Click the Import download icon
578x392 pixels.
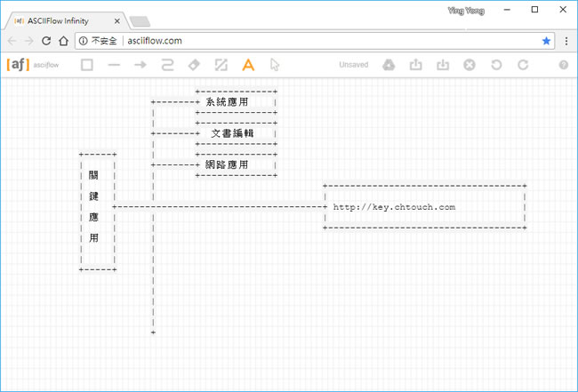click(x=442, y=65)
